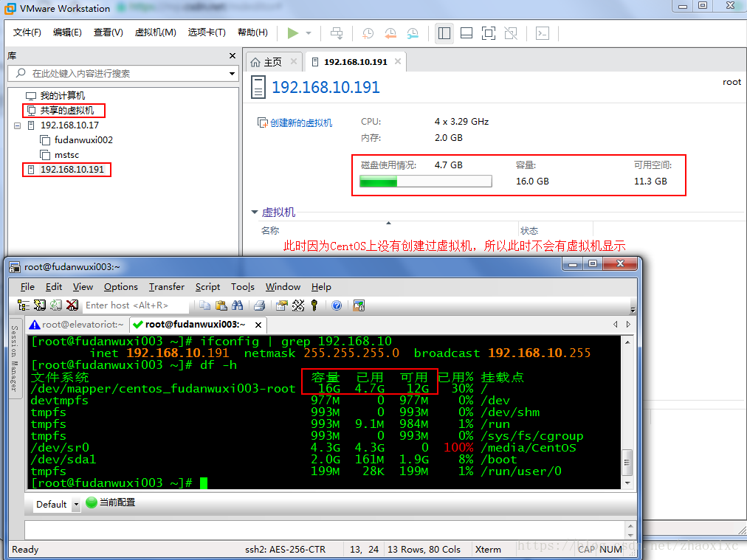This screenshot has width=747, height=560.
Task: Open the Transfer menu in SecureCRT
Action: [x=166, y=287]
